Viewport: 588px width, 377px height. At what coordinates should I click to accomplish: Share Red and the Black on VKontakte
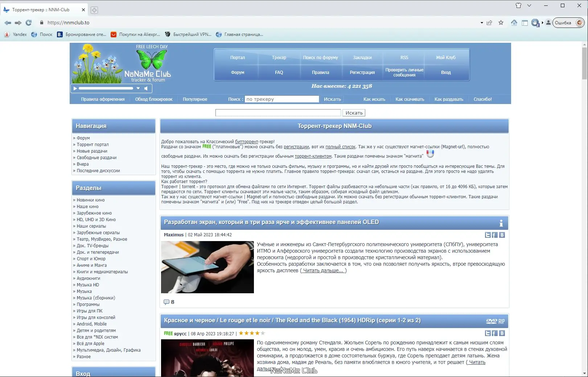[x=502, y=333]
